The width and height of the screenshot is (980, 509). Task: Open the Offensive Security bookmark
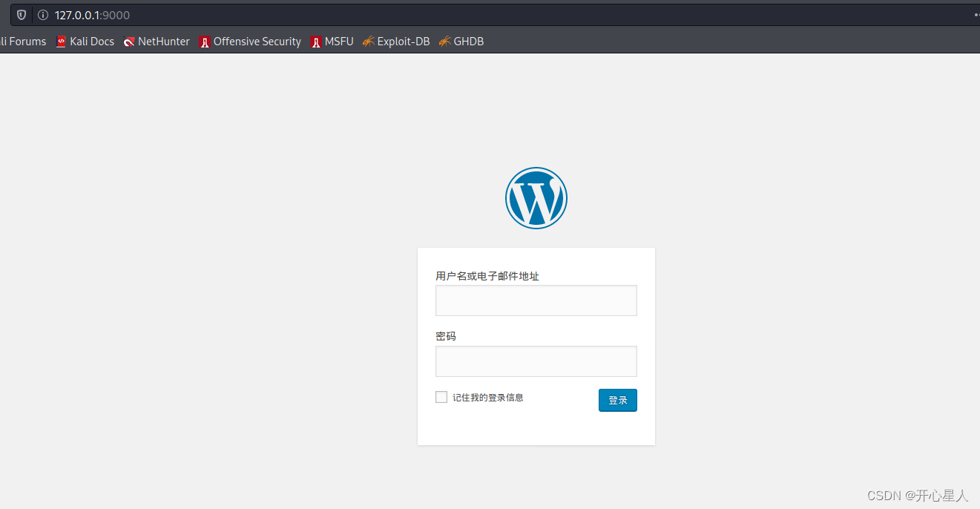250,42
